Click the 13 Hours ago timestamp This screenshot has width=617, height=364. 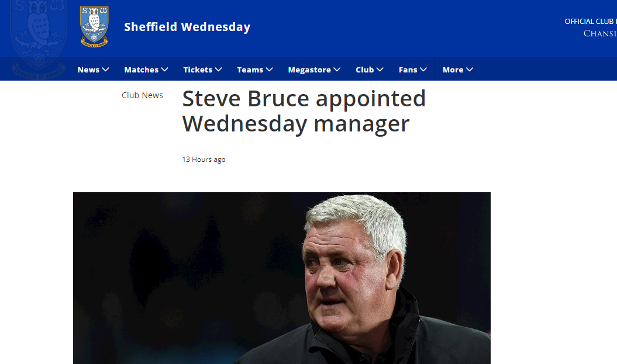(204, 160)
